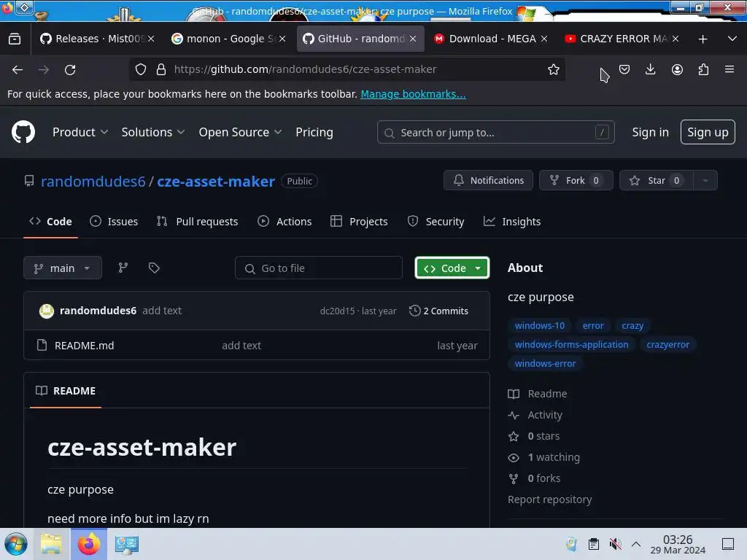
Task: Open Pocket save icon in toolbar
Action: click(x=624, y=69)
